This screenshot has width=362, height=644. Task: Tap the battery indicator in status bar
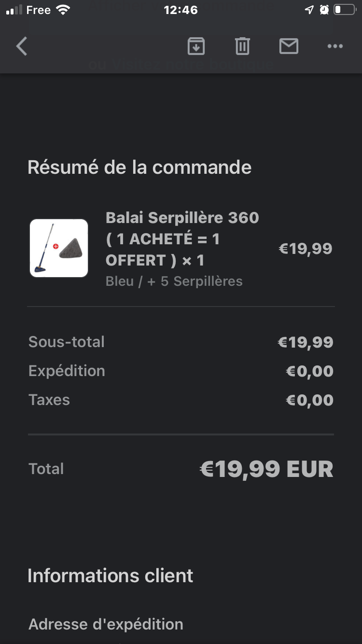coord(345,10)
